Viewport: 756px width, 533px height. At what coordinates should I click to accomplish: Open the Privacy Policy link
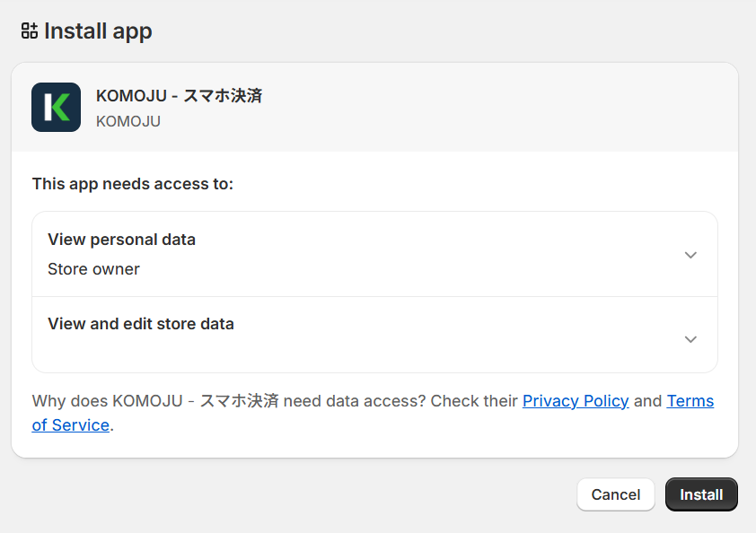click(576, 401)
